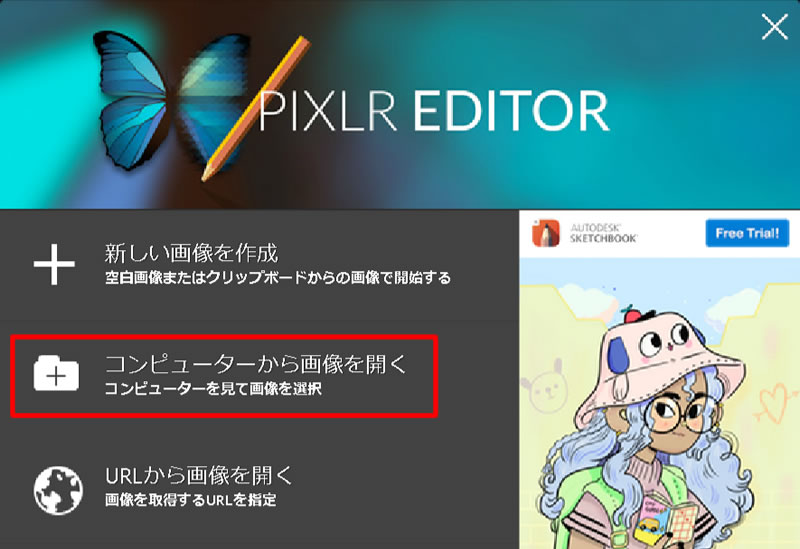The image size is (800, 549).
Task: Select URLから画像を開く option
Action: [259, 488]
